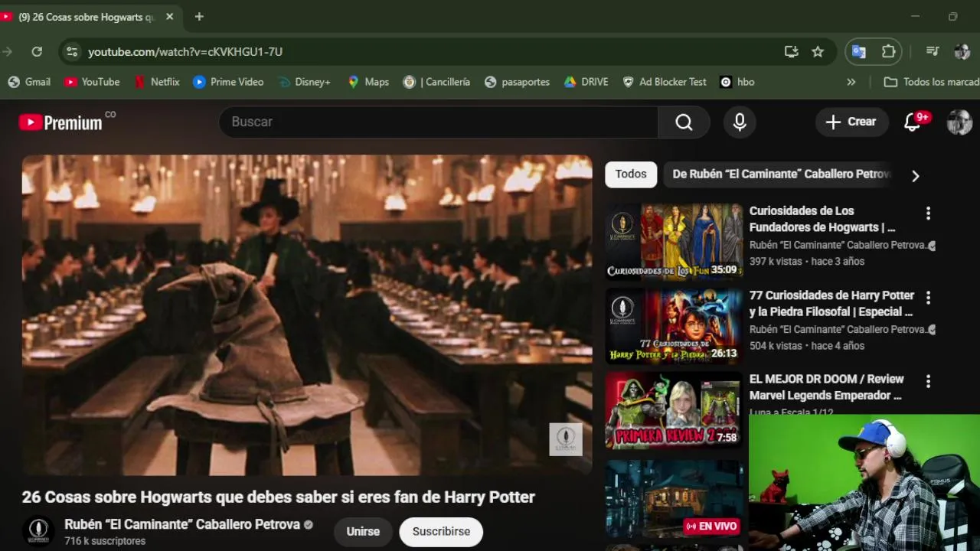
Task: Click the address bar URL
Action: (185, 51)
